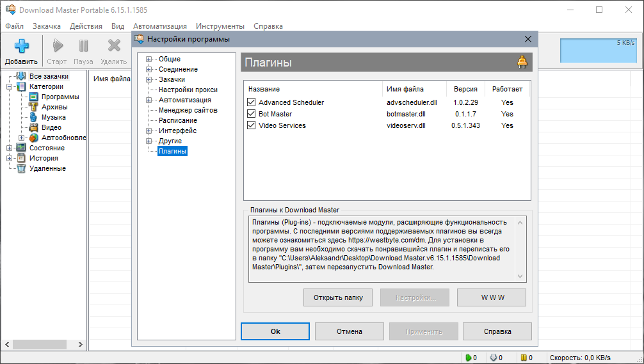Open the Действия menu
Image resolution: width=644 pixels, height=364 pixels.
tap(86, 26)
